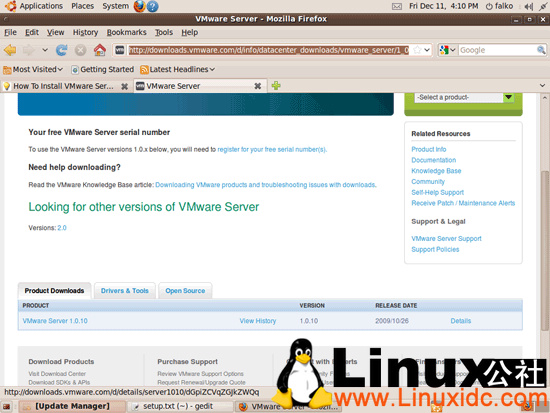Image resolution: width=550 pixels, height=413 pixels.
Task: Open the Google search engine dropdown
Action: click(448, 50)
